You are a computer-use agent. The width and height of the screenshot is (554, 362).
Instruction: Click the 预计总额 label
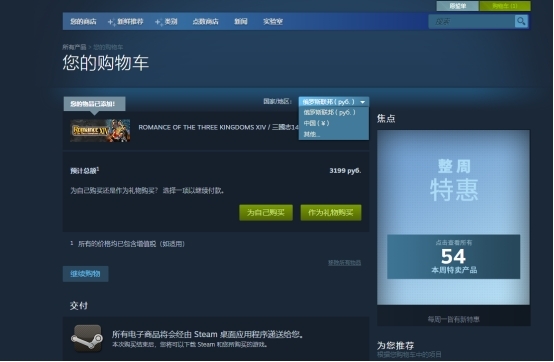[x=84, y=171]
